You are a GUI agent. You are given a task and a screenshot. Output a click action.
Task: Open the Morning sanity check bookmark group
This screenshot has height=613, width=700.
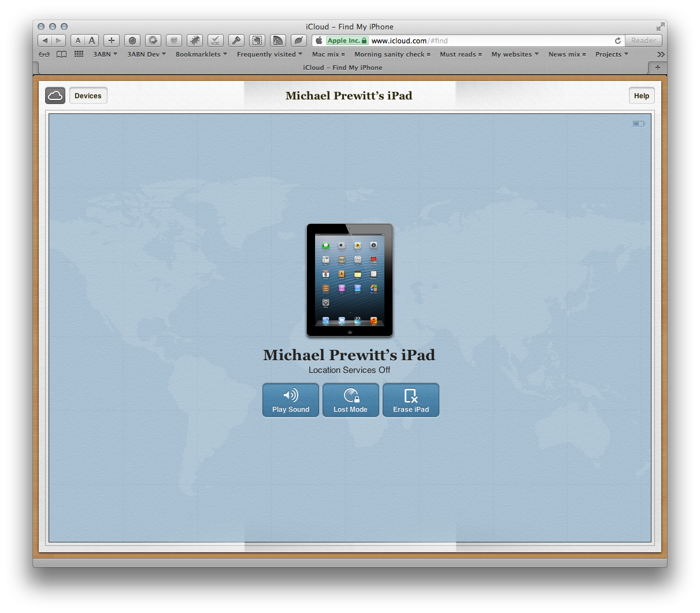click(392, 54)
